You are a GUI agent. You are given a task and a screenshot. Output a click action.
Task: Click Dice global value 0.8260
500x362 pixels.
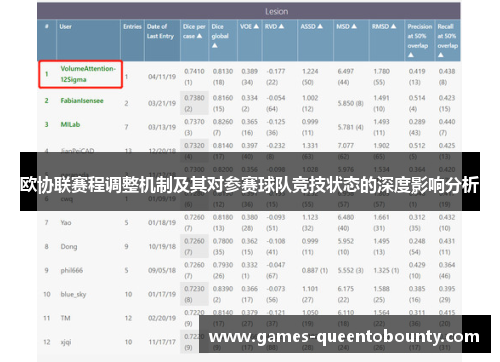pyautogui.click(x=223, y=122)
